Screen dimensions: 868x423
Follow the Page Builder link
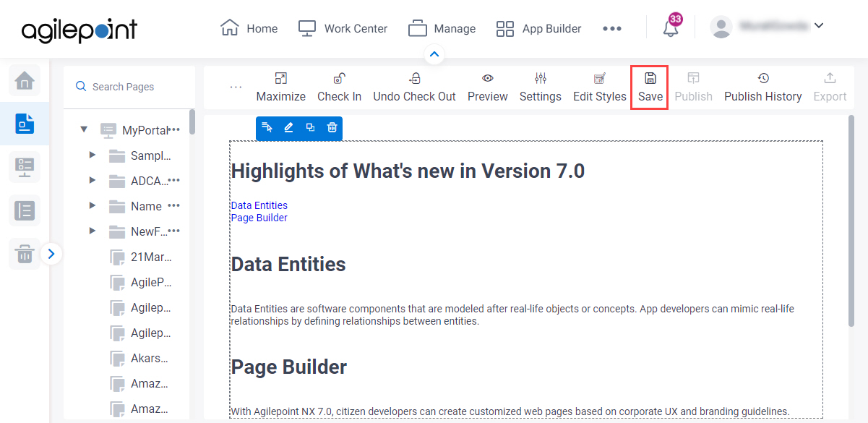click(259, 218)
